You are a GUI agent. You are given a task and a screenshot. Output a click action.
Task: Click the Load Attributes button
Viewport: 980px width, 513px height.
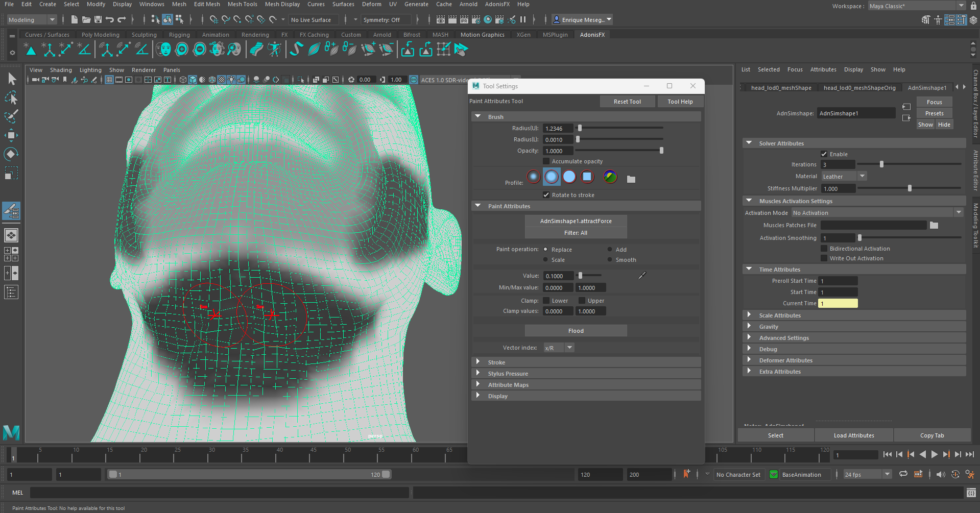tap(854, 435)
